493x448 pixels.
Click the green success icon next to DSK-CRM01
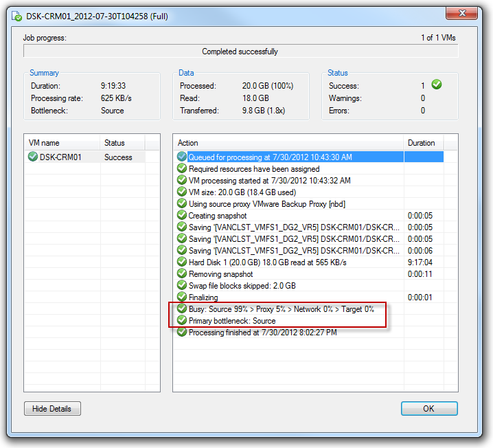pos(32,157)
